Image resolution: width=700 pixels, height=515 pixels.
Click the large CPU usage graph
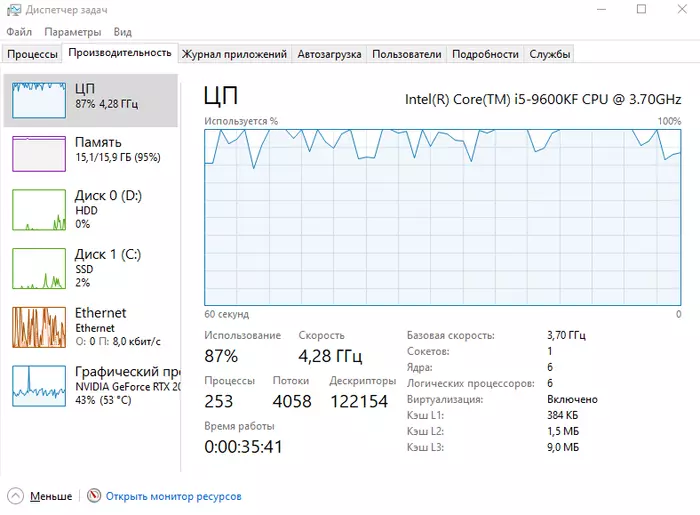(x=443, y=217)
